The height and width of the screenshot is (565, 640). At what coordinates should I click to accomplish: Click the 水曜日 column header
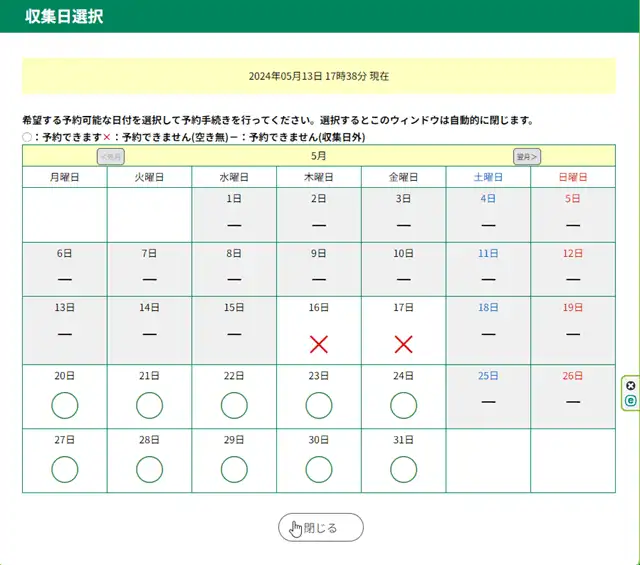[234, 177]
